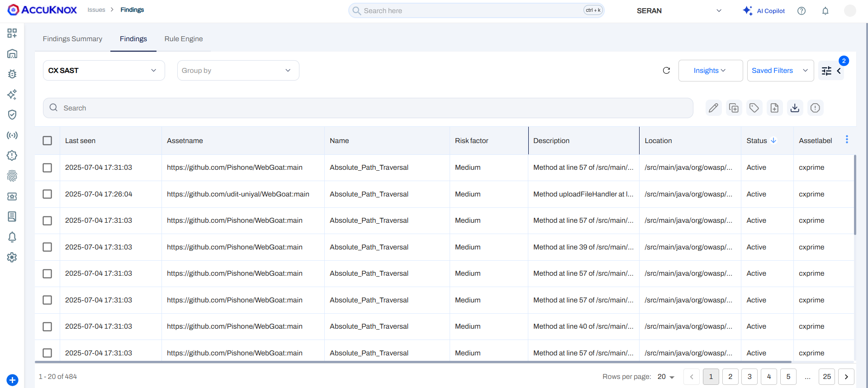Click the udit-uniyal/WebGoat:main asset name
The width and height of the screenshot is (868, 388).
238,194
